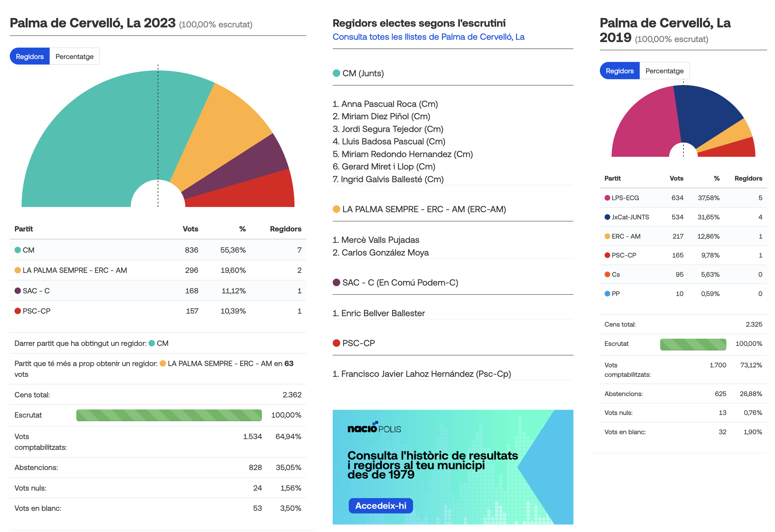
Task: Click the Accedeix-hi button in the banner
Action: (381, 506)
